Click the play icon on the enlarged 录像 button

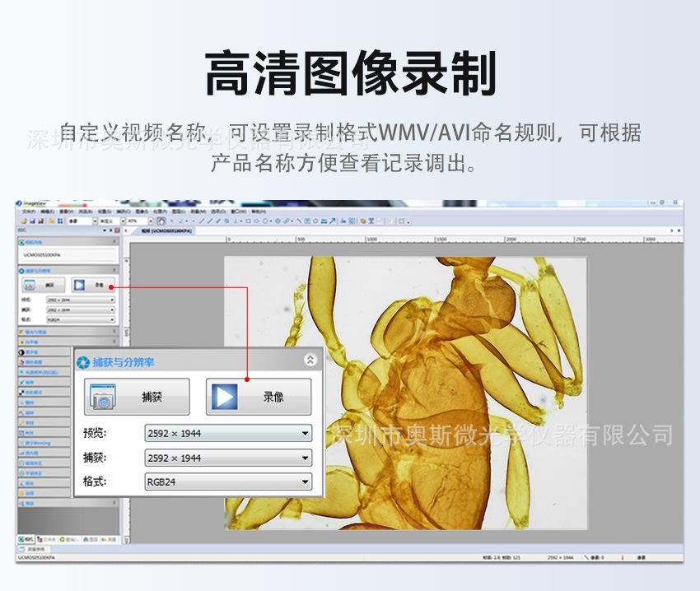[x=226, y=397]
